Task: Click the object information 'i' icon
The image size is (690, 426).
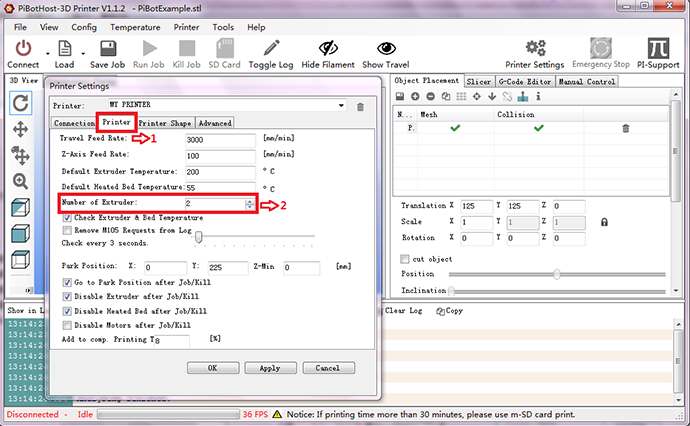Action: click(x=538, y=96)
